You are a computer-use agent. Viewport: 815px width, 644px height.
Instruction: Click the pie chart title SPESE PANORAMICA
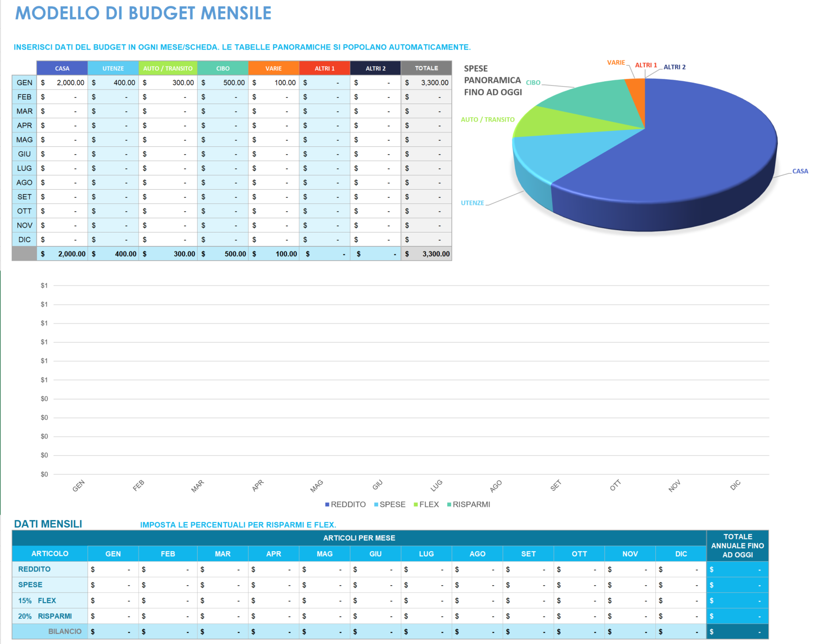tap(492, 80)
